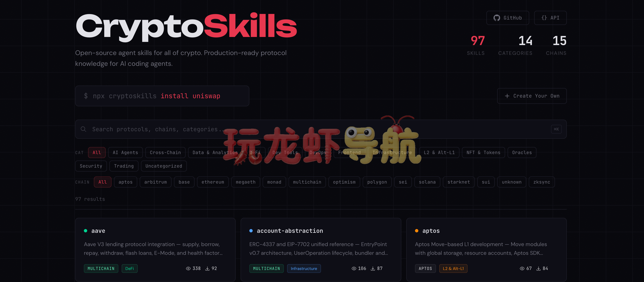
Task: Filter by polygon chain
Action: pos(377,182)
